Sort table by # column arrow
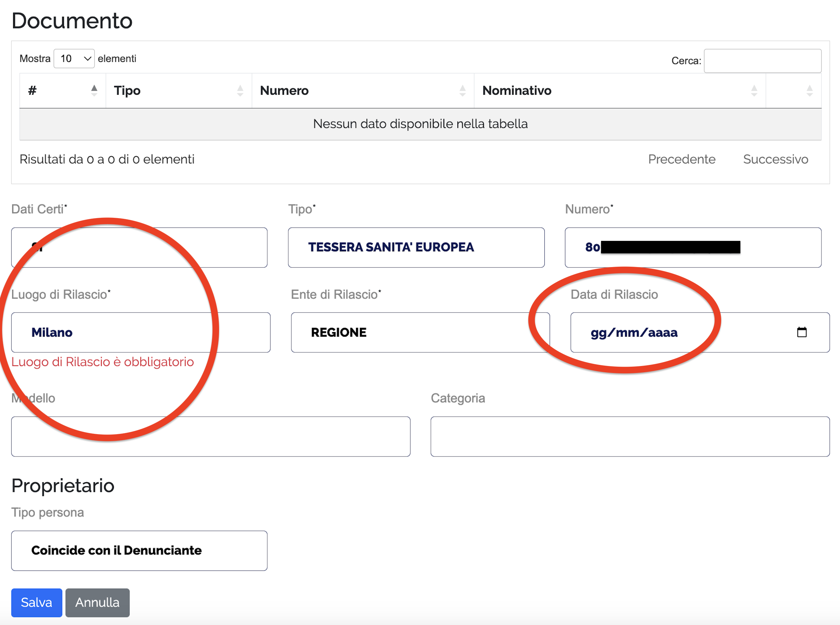The image size is (840, 625). 94,91
